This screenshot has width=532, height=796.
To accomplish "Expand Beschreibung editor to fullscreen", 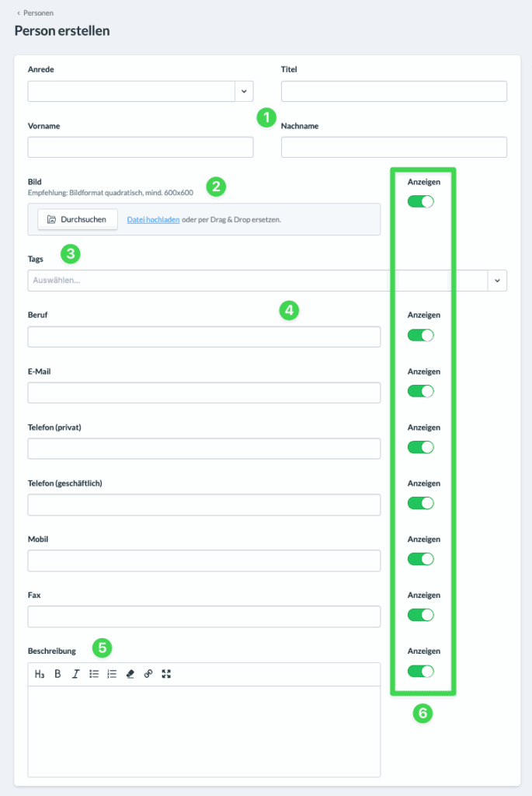I will 166,674.
